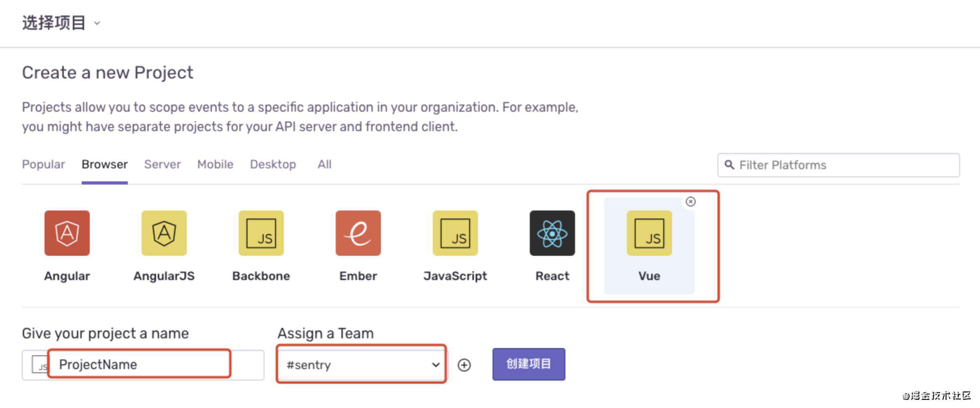Click the Angular label text

[x=67, y=276]
